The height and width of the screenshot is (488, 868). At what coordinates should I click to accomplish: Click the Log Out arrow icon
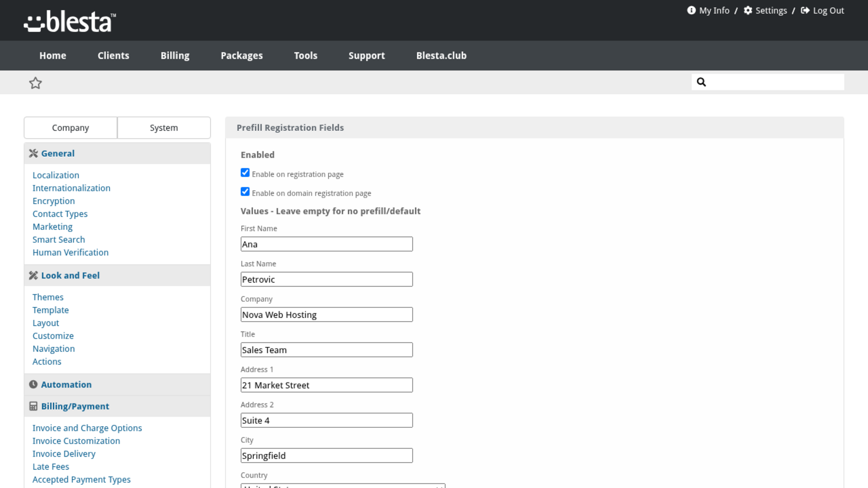805,10
